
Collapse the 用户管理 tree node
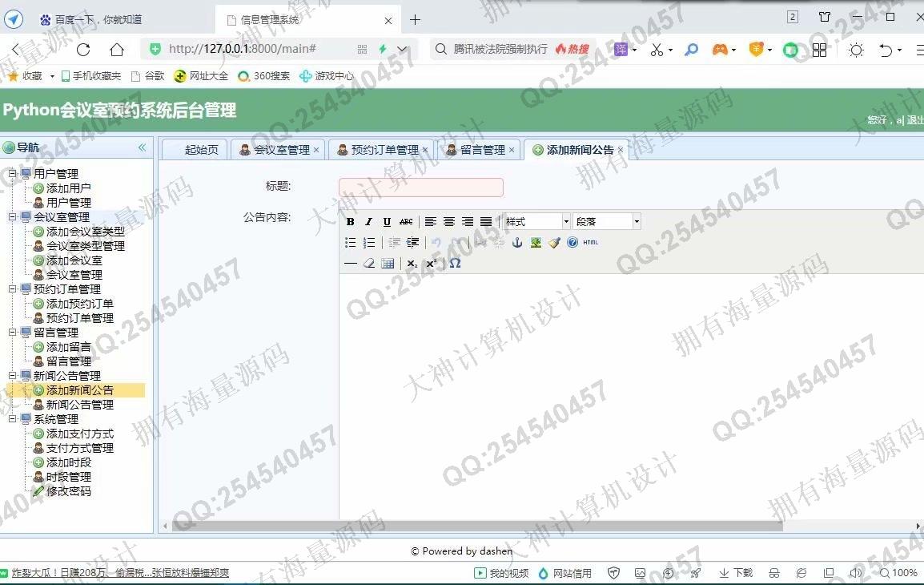pos(12,174)
